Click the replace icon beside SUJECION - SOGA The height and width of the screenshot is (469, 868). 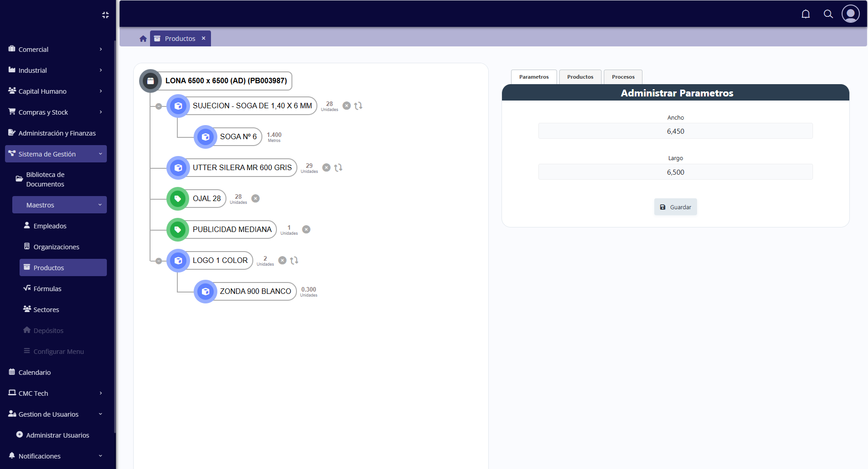tap(358, 106)
